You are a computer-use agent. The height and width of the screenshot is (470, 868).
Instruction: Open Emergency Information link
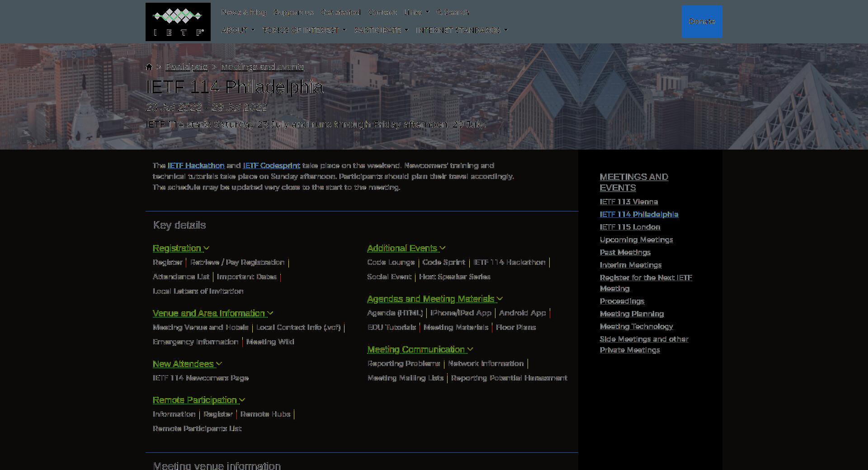tap(195, 342)
